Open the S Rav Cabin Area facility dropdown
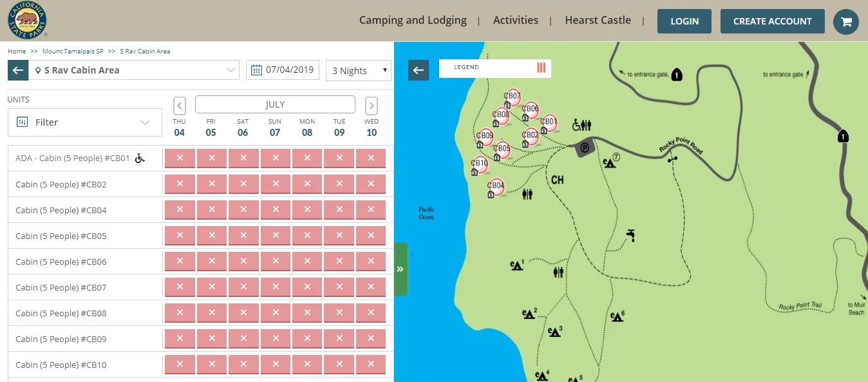The image size is (868, 382). pos(134,70)
